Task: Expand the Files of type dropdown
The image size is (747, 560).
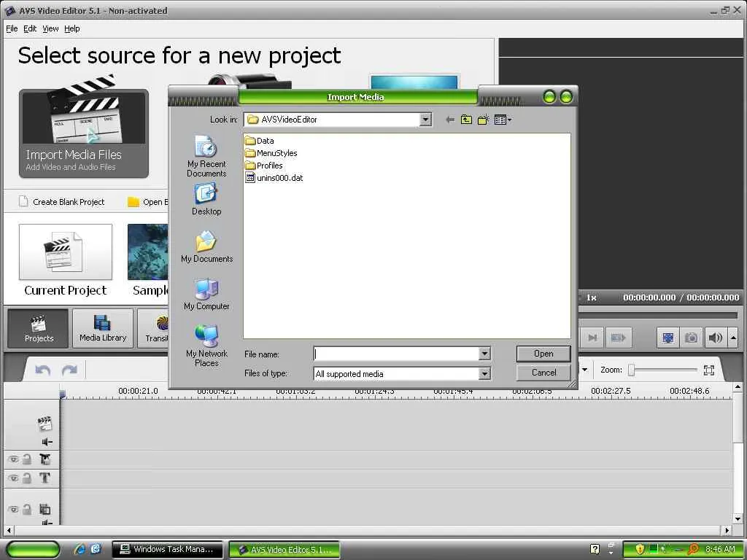Action: pos(484,374)
